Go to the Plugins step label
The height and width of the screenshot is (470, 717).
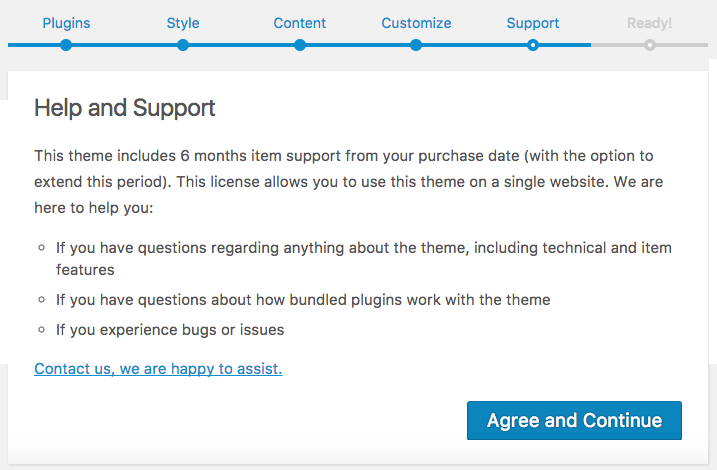click(66, 23)
